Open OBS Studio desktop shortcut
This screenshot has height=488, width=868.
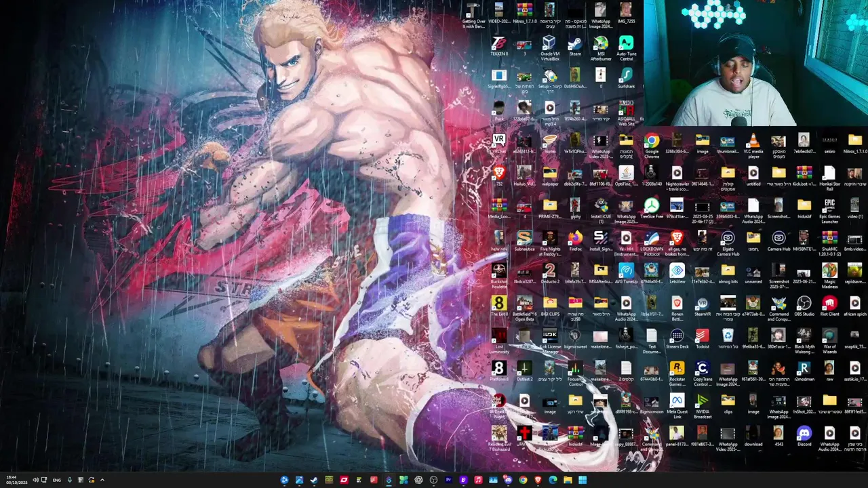pos(804,306)
